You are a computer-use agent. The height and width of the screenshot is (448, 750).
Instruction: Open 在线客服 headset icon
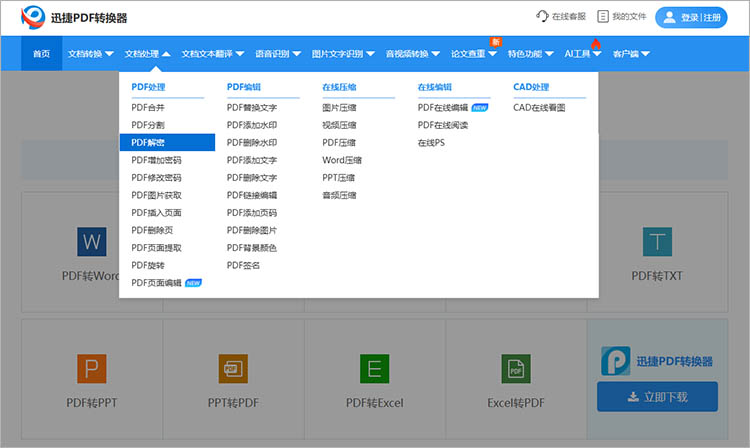[x=542, y=16]
